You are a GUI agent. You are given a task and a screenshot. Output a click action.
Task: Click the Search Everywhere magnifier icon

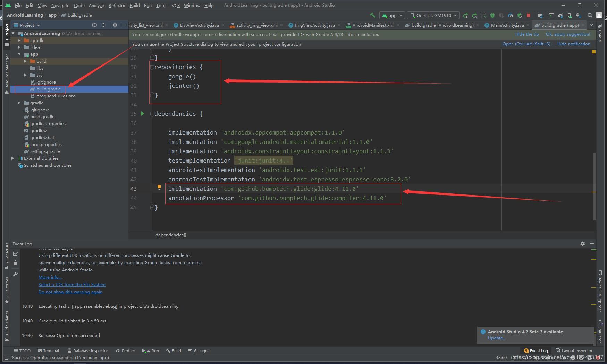590,15
